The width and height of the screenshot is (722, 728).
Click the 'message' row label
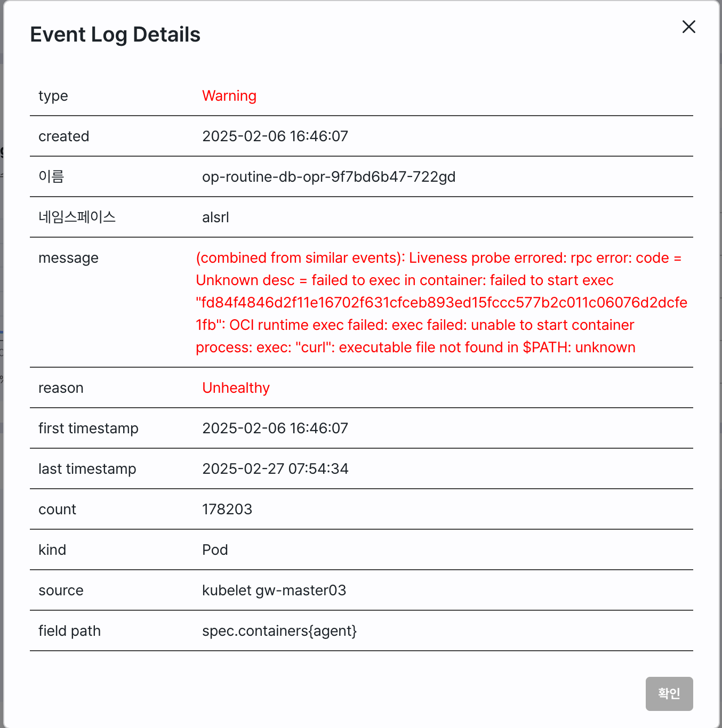(68, 258)
